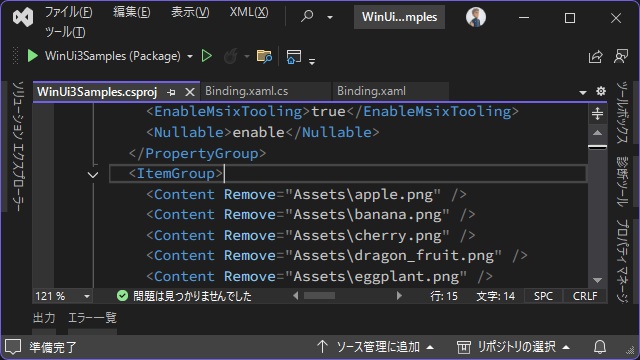The height and width of the screenshot is (360, 640).
Task: Click the 文字: 14 column indicator
Action: 496,296
